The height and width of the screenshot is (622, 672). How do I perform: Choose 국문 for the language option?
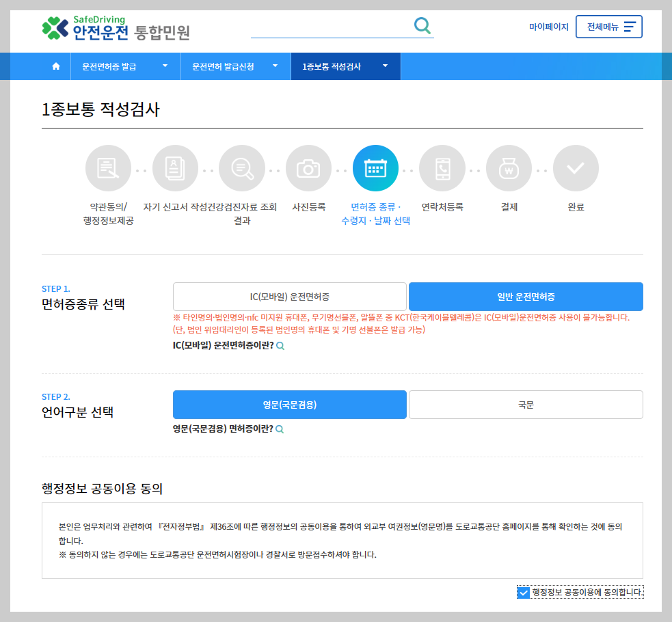pyautogui.click(x=525, y=405)
